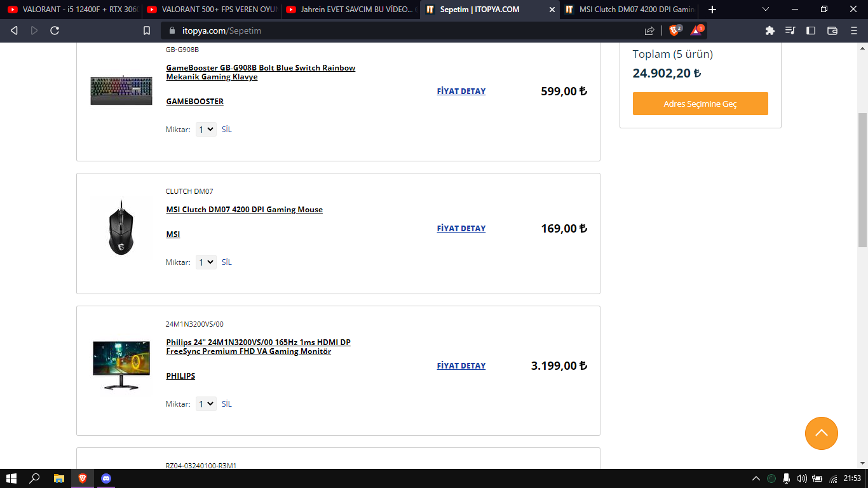Screen dimensions: 868x488
Task: Open the Brave Shields panel
Action: [675, 30]
